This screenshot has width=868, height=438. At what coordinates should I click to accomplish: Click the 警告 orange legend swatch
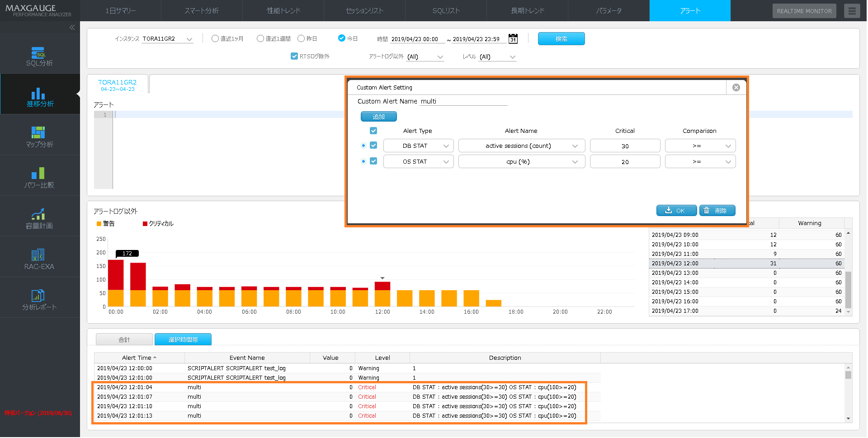[99, 224]
